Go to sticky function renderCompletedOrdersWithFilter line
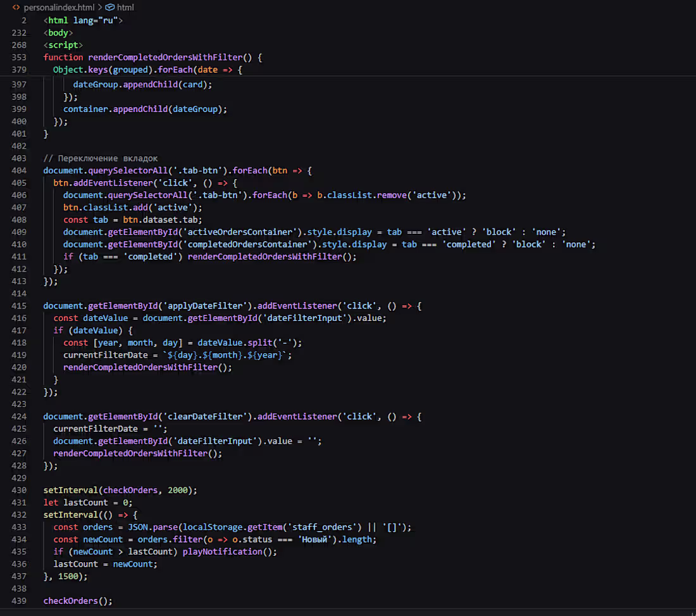 pyautogui.click(x=152, y=57)
